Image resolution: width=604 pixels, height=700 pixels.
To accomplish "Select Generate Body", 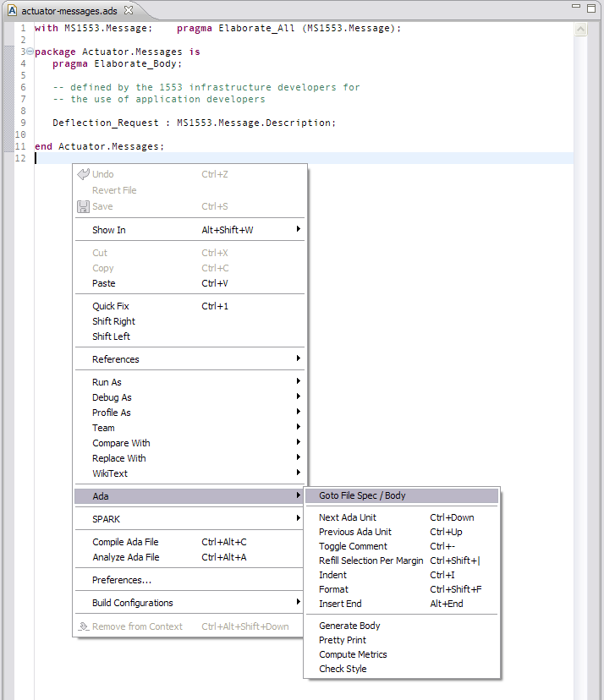I will [402, 626].
